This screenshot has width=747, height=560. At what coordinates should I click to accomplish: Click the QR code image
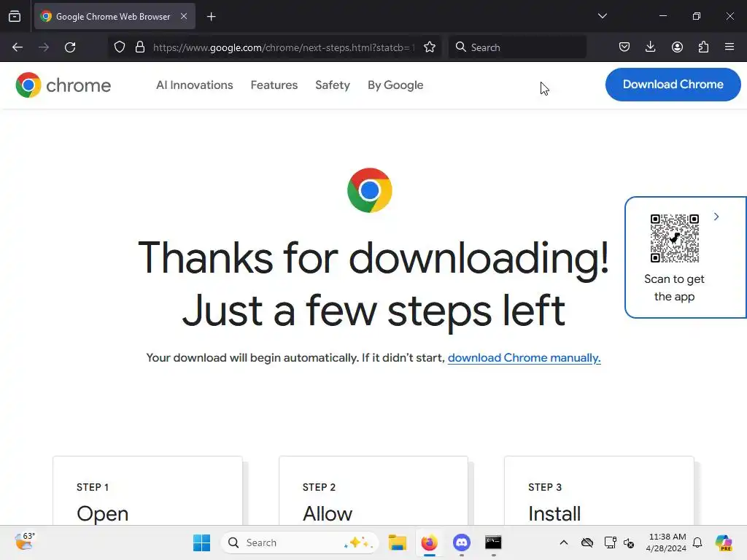[675, 238]
